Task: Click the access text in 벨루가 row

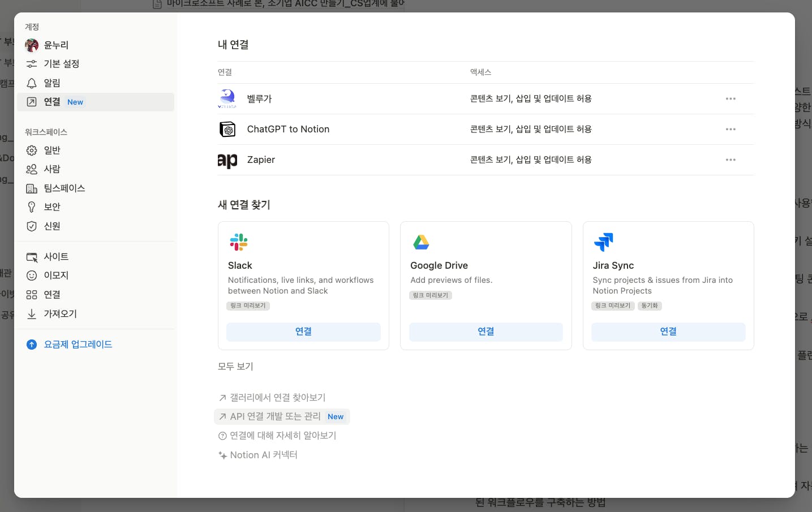Action: pyautogui.click(x=531, y=98)
